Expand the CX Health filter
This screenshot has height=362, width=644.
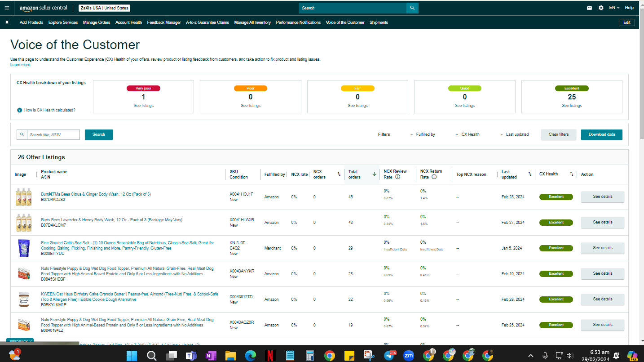(468, 134)
